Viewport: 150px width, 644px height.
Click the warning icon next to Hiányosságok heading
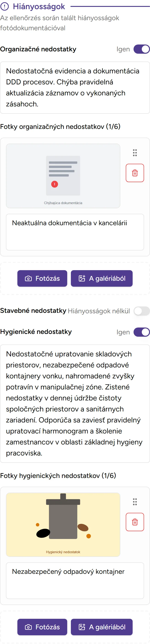coord(5,7)
